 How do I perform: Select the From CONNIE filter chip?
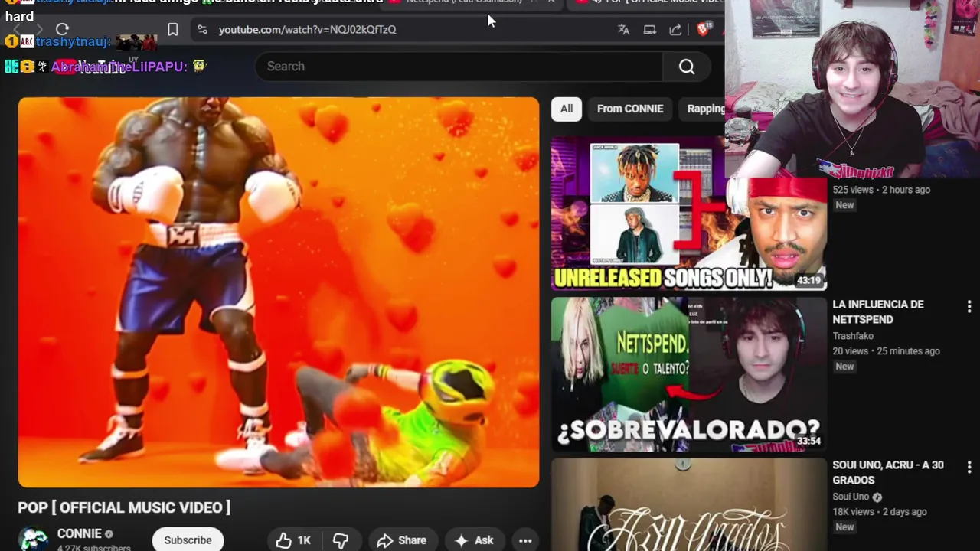point(630,109)
